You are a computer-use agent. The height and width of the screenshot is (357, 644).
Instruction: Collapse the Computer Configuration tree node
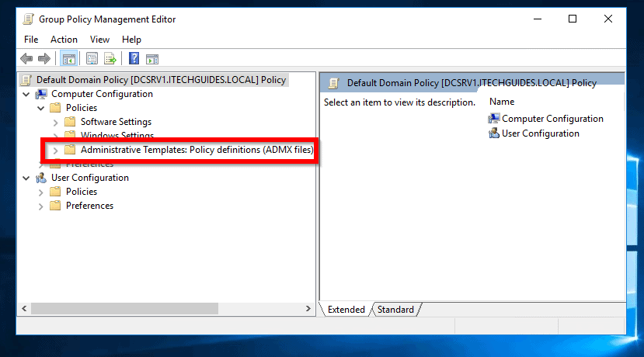[26, 94]
